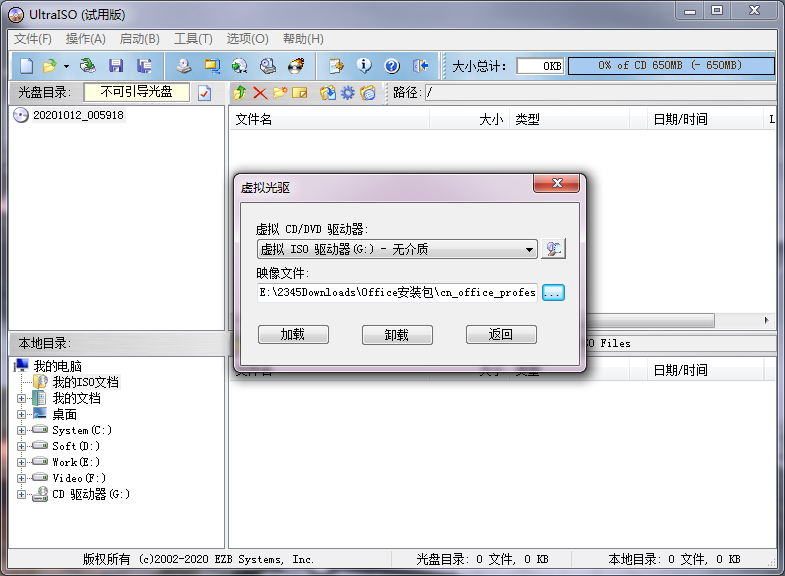Click the Open CD/DVD icon with green arrow
The height and width of the screenshot is (576, 785).
pyautogui.click(x=88, y=66)
